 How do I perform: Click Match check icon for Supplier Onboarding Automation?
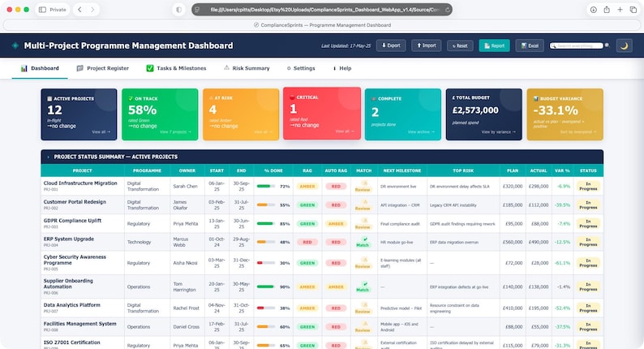pos(365,284)
